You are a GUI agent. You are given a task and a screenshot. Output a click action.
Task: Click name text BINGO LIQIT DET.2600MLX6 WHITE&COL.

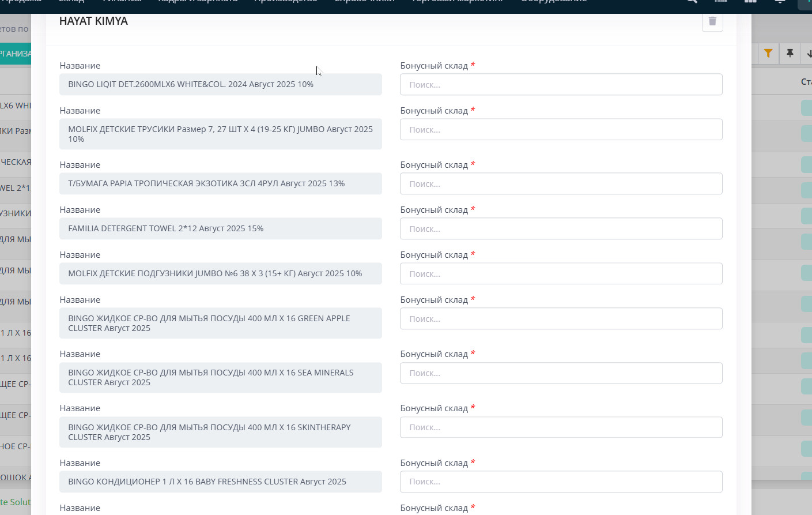coord(191,84)
